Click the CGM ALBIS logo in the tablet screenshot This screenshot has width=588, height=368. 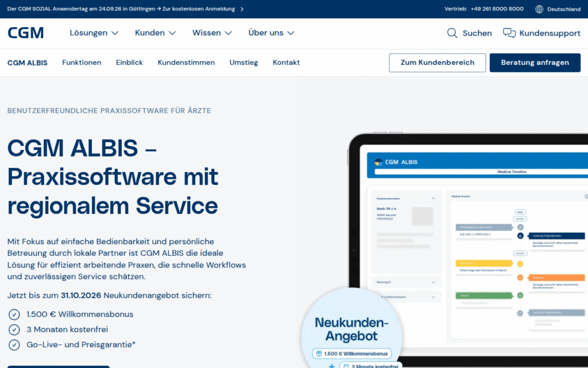click(396, 162)
